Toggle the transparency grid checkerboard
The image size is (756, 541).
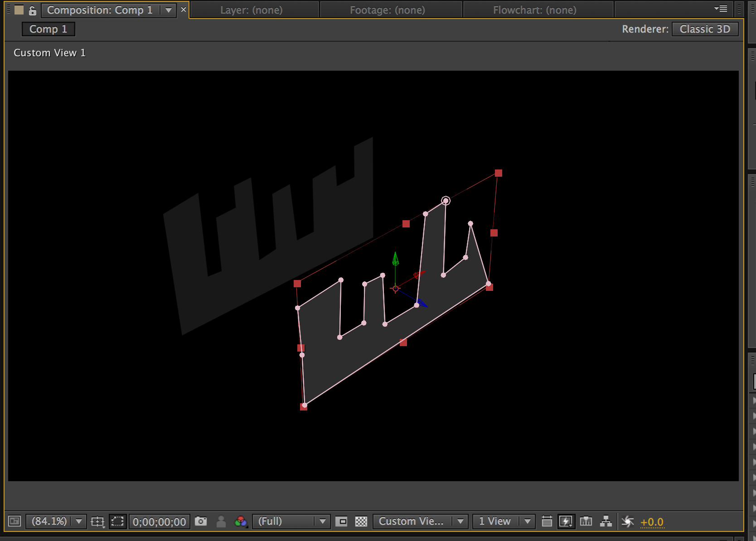coord(361,522)
